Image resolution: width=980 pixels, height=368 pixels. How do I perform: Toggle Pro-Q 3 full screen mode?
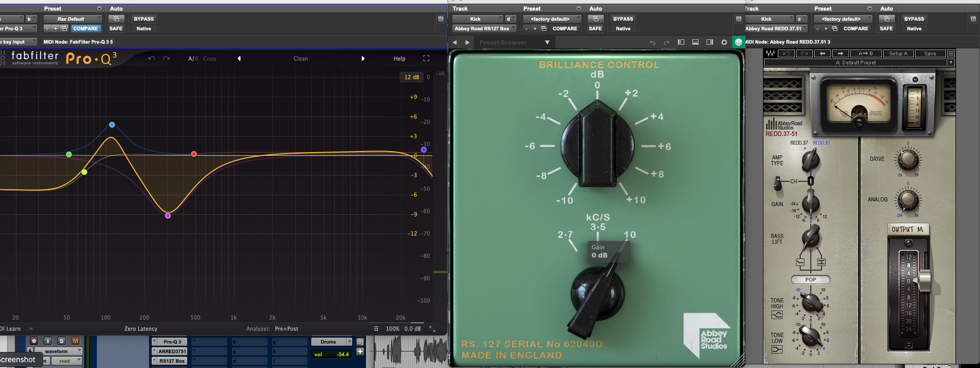[x=426, y=58]
